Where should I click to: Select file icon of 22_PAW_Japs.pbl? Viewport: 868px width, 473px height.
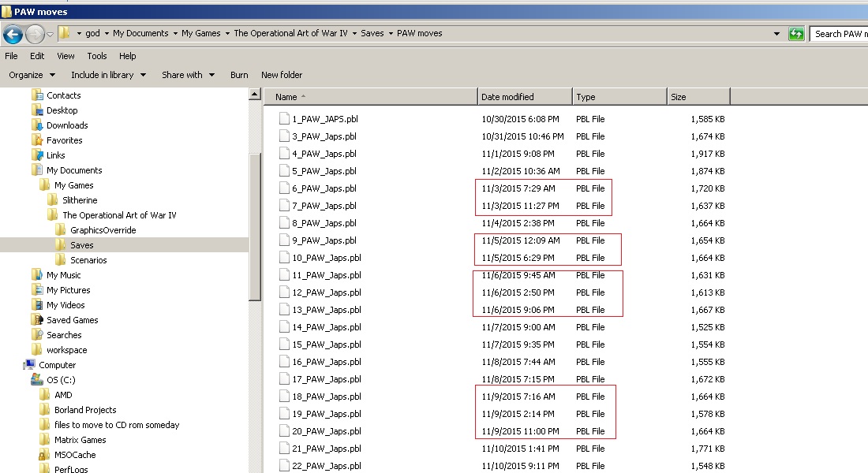point(284,466)
